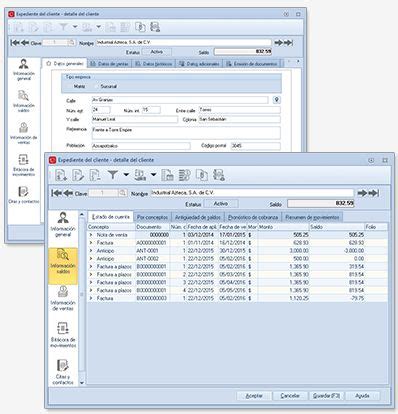Expand the Nota de venta row
The height and width of the screenshot is (414, 398).
[x=91, y=235]
